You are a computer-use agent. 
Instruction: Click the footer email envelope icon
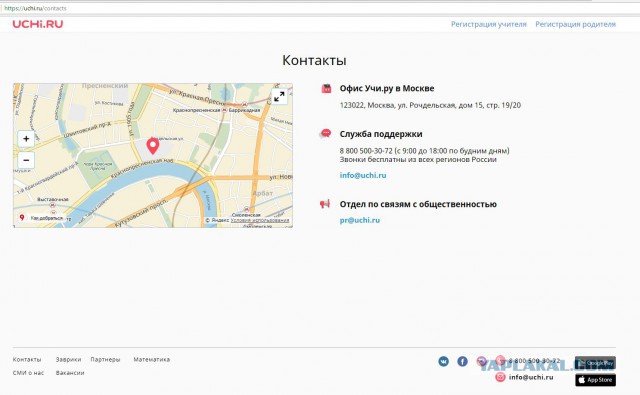500,377
